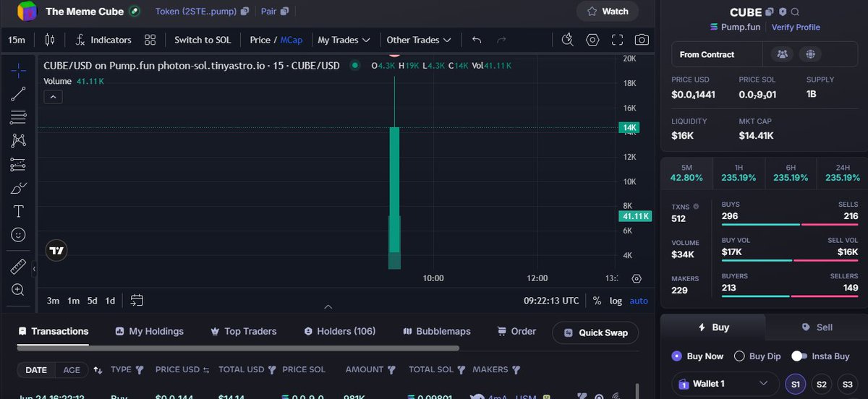868x399 pixels.
Task: Click the TradingView logo on chart
Action: pyautogui.click(x=56, y=251)
